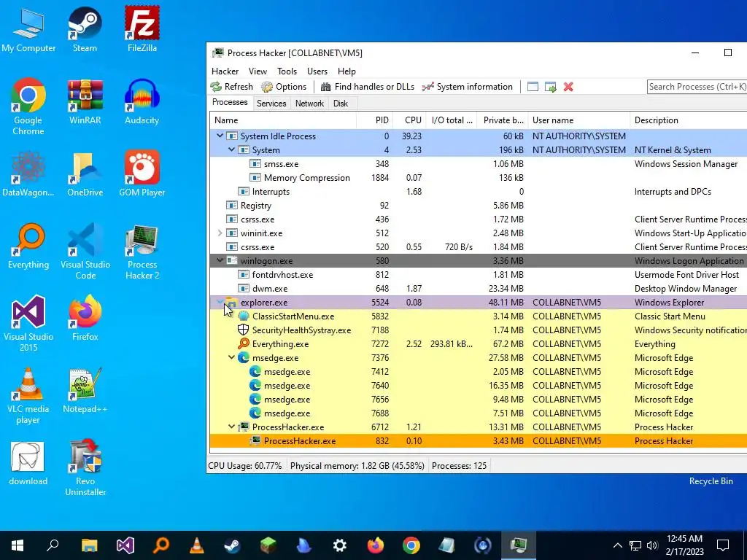The width and height of the screenshot is (747, 560).
Task: Sort by the Name column header
Action: [283, 120]
